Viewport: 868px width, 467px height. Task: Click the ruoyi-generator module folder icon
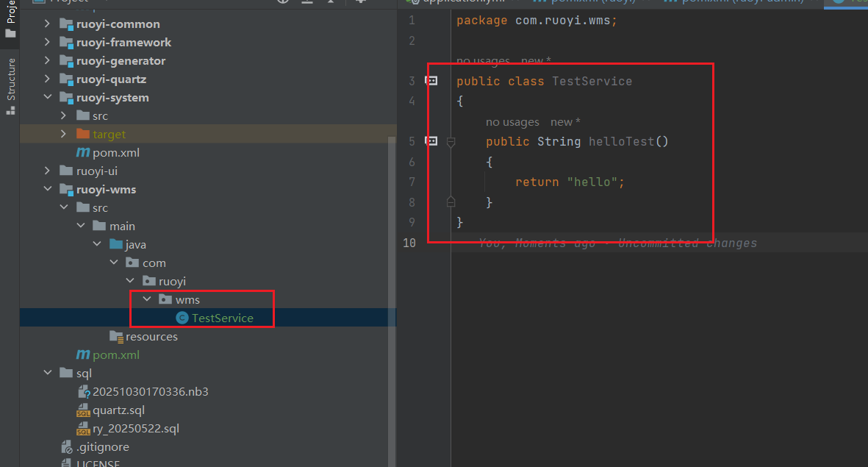66,61
